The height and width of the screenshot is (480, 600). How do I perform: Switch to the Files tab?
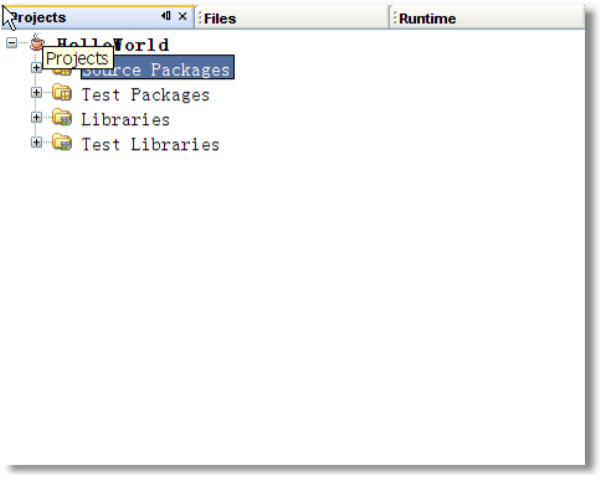220,18
